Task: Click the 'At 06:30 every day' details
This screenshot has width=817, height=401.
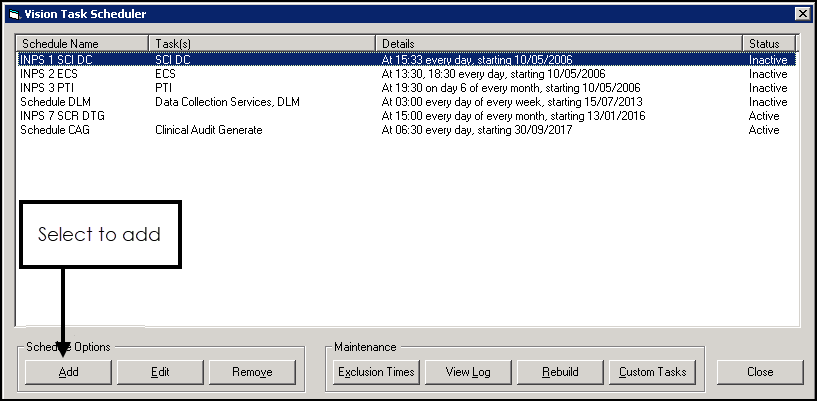Action: 477,130
